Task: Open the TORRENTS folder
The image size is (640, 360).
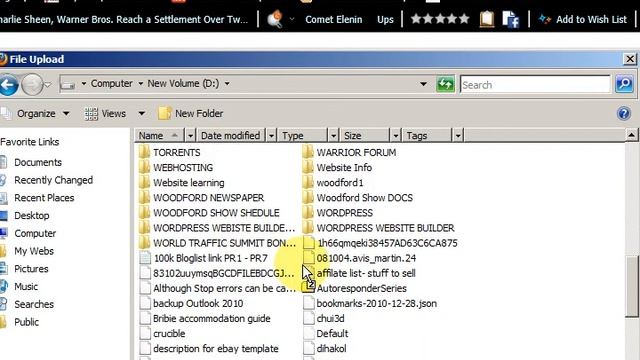Action: click(x=169, y=152)
